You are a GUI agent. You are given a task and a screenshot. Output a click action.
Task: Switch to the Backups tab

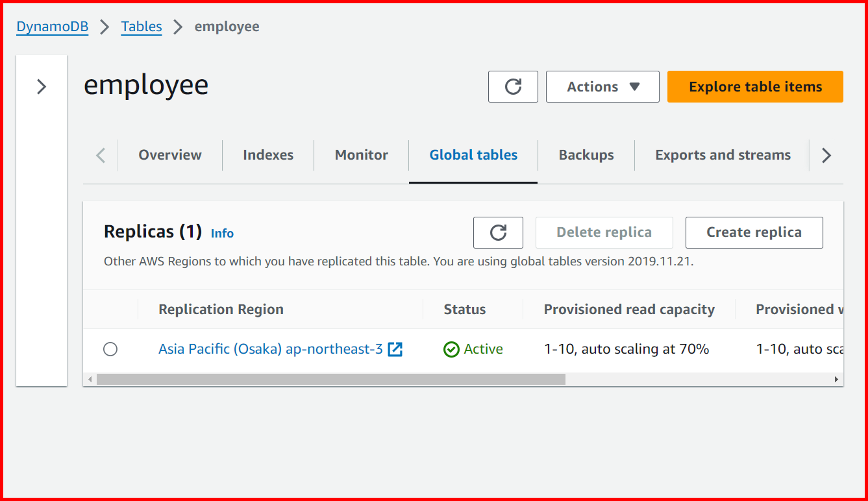coord(586,155)
